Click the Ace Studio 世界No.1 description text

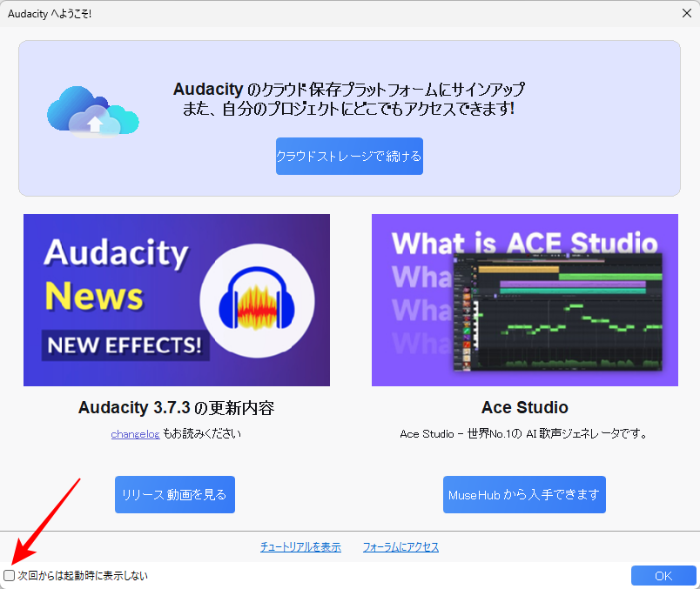tap(524, 434)
